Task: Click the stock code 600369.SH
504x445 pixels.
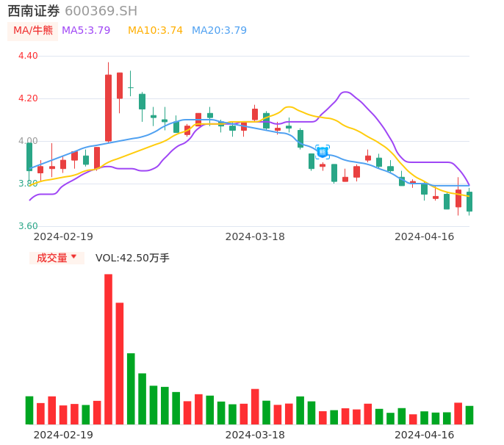Action: click(x=101, y=11)
